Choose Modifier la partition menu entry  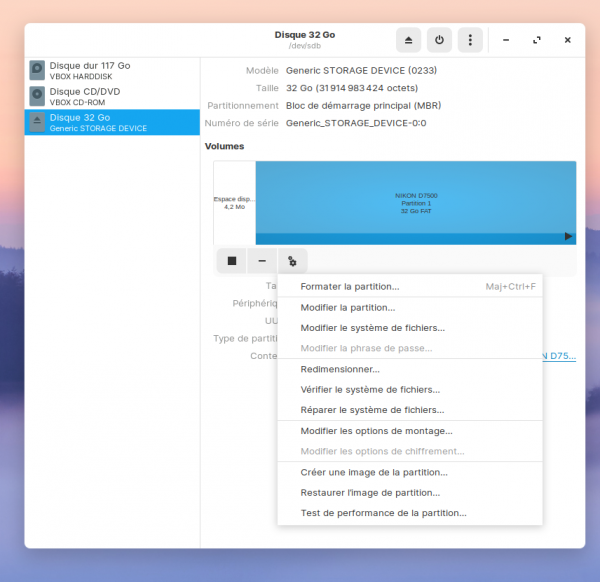[x=347, y=308]
